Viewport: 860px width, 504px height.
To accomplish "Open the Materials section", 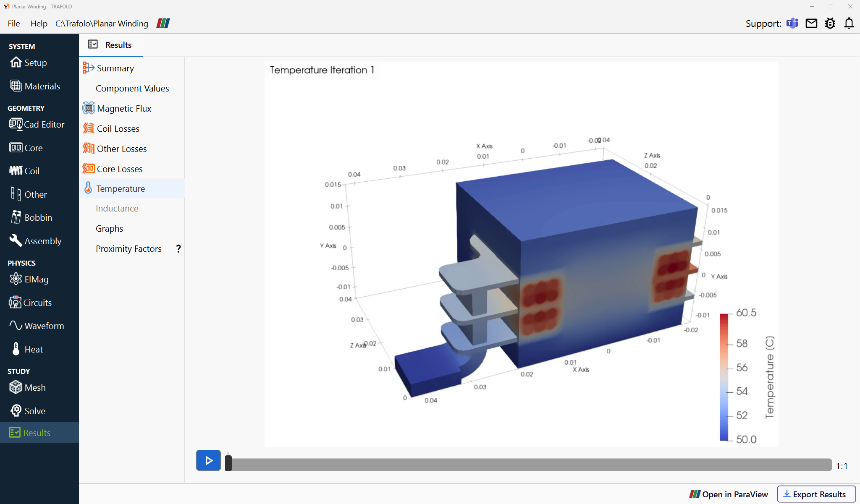I will 35,86.
